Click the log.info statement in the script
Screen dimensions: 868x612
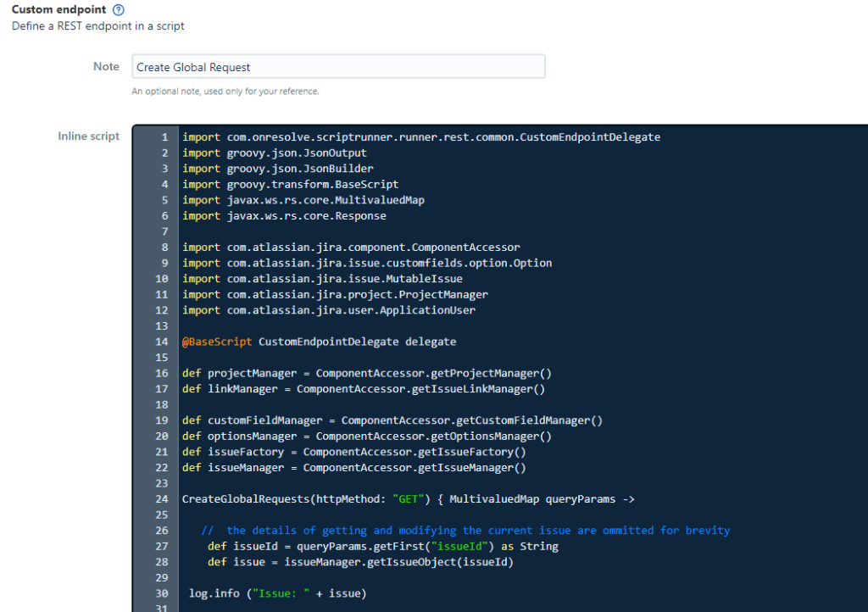click(277, 593)
